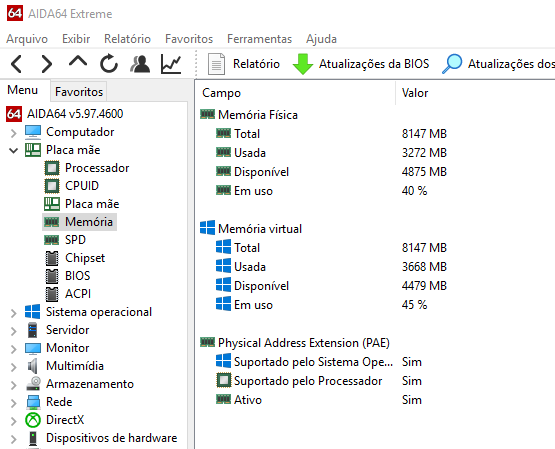This screenshot has width=555, height=449.
Task: Refresh the page using the refresh icon
Action: click(x=108, y=64)
